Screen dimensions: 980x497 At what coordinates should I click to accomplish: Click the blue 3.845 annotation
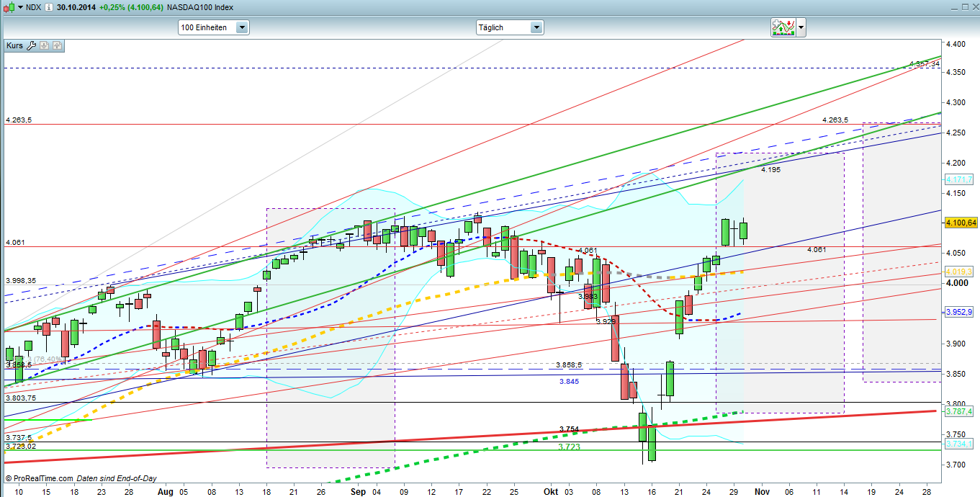(x=570, y=382)
